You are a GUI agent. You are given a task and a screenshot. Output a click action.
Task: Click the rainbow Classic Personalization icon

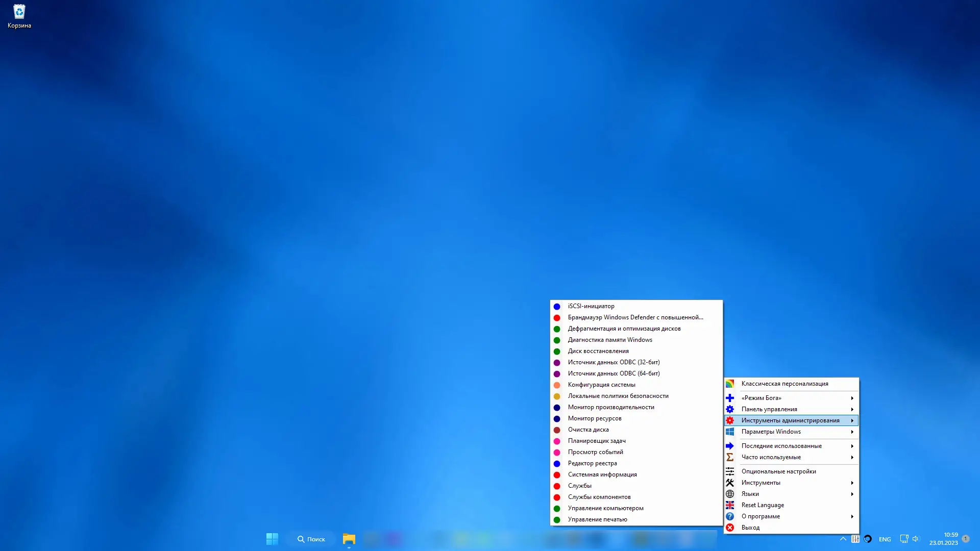(x=730, y=384)
